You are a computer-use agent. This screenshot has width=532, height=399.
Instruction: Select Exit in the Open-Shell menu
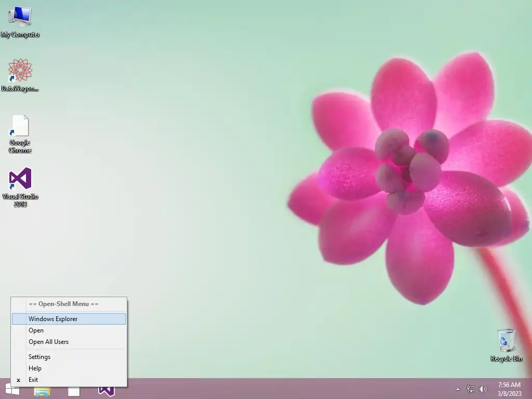[x=69, y=380]
